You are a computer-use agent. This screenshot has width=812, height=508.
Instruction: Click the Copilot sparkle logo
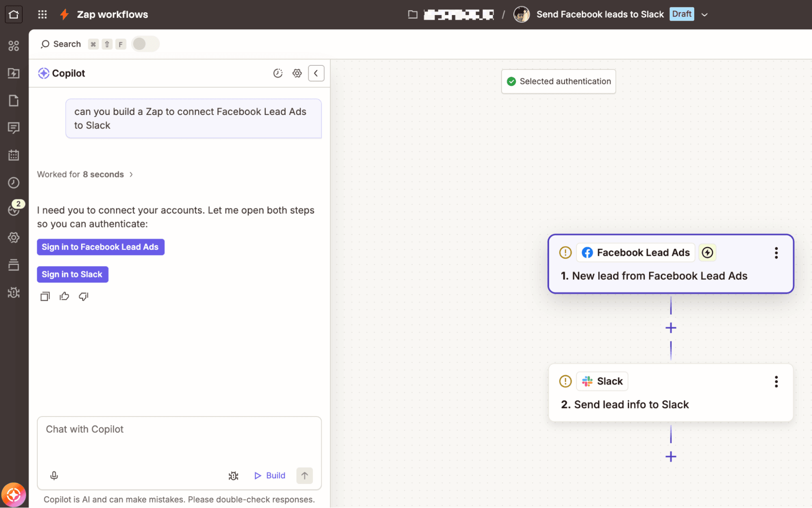click(x=43, y=73)
